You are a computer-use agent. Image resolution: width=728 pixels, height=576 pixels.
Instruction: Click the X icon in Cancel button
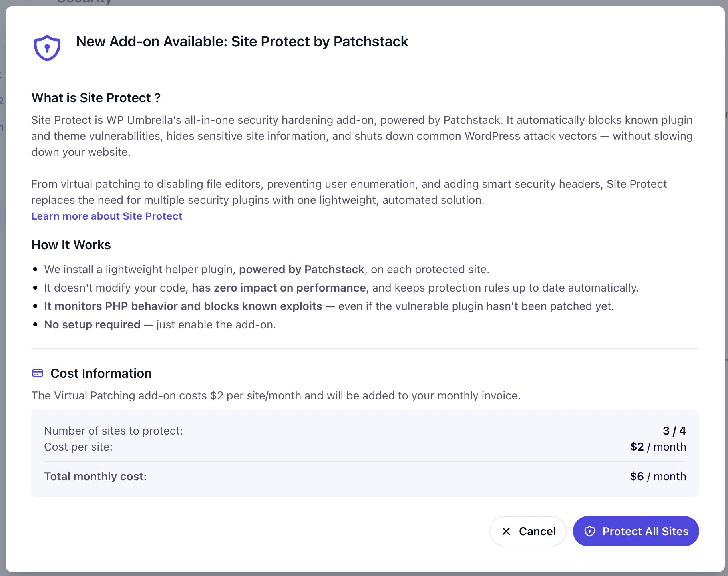pos(506,531)
